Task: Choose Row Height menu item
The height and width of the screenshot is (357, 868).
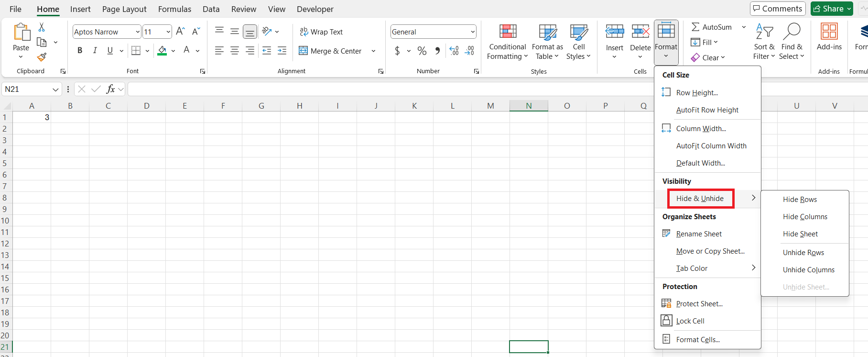Action: tap(707, 92)
